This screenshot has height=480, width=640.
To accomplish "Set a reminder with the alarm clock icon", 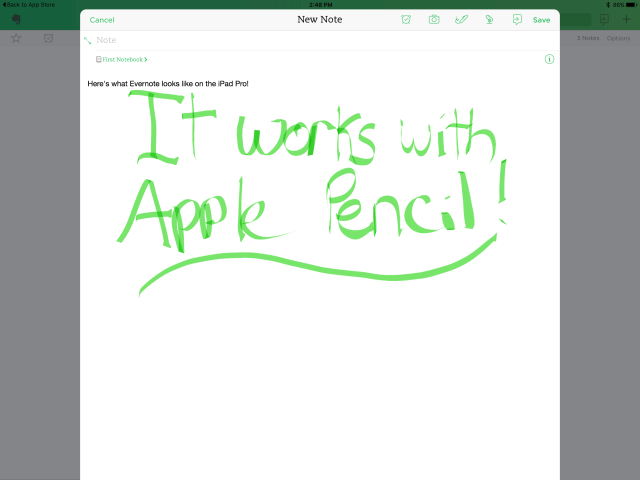I will [x=406, y=20].
